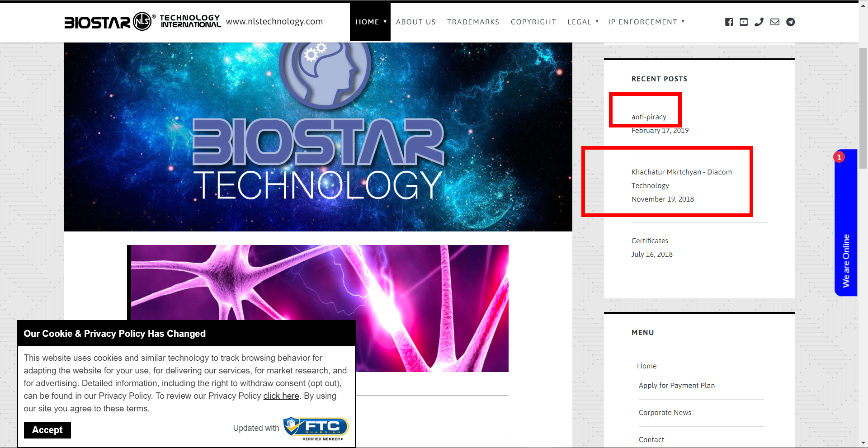The image size is (868, 448).
Task: Expand the Home menu dropdown
Action: 370,22
